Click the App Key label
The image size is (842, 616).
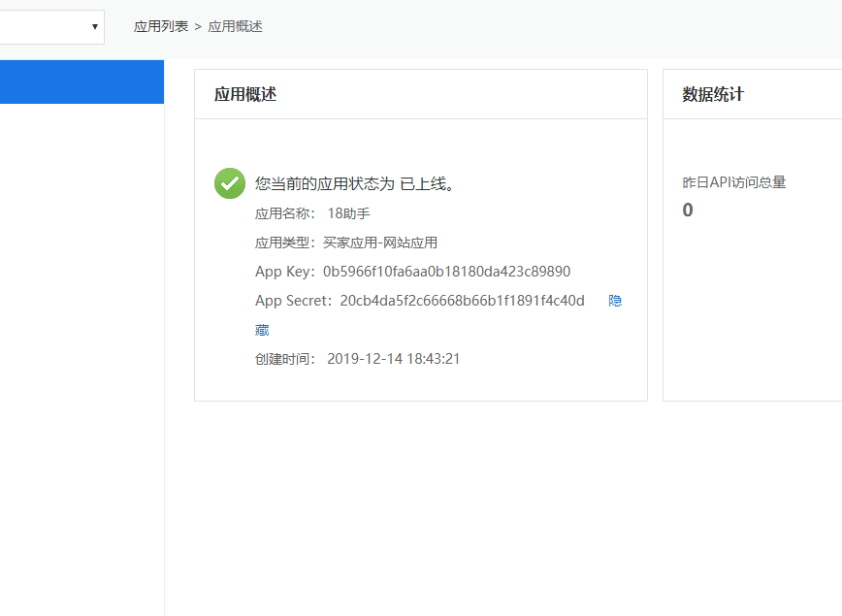(284, 272)
